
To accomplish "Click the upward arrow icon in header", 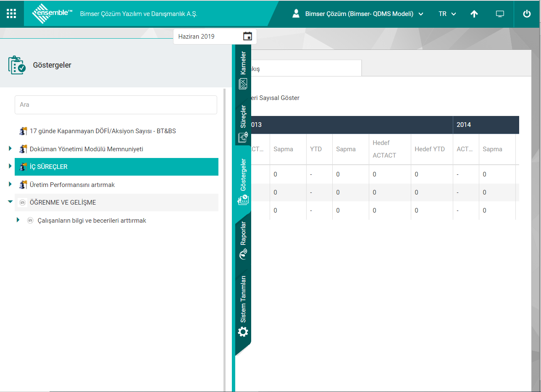I will click(x=474, y=14).
